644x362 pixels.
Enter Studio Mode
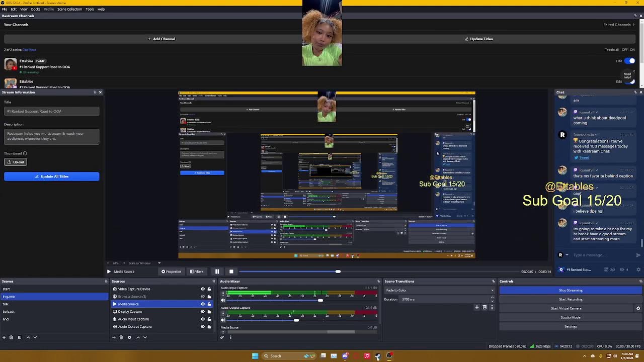pos(571,317)
